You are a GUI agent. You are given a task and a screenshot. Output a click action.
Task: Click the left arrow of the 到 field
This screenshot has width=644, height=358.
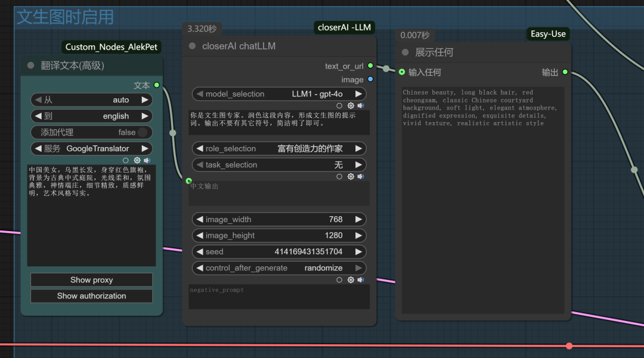point(38,116)
